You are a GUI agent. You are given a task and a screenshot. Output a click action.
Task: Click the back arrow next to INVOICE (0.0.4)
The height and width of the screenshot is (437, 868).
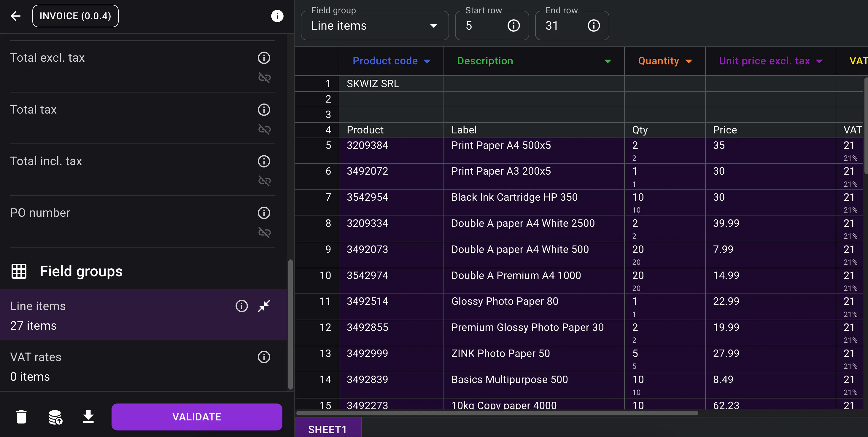click(x=15, y=16)
